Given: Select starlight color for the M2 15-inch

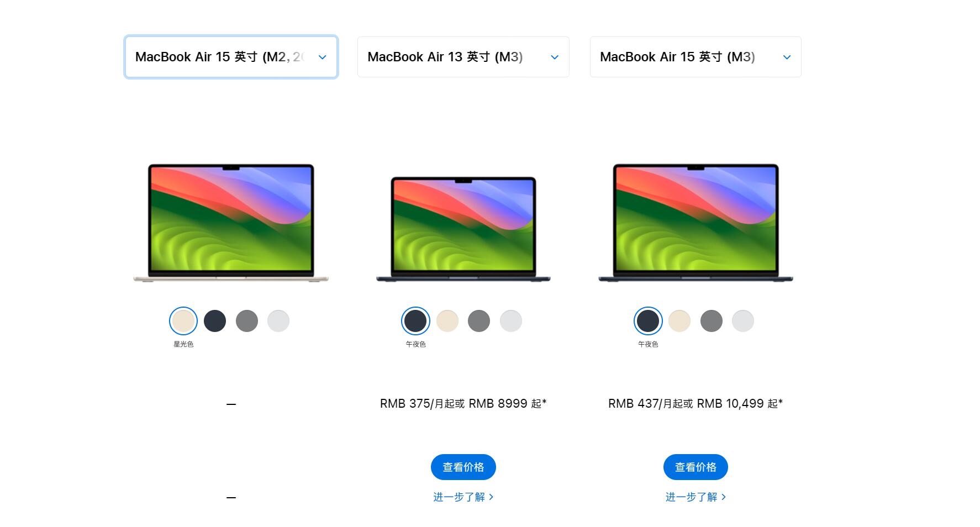Looking at the screenshot, I should tap(183, 321).
